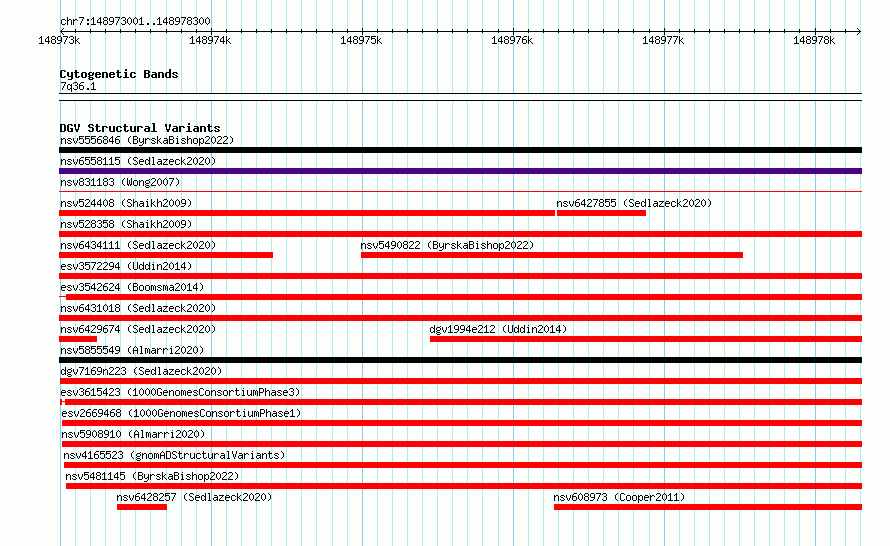Click the 148975k ruler position
Image resolution: width=890 pixels, height=546 pixels.
click(x=361, y=40)
